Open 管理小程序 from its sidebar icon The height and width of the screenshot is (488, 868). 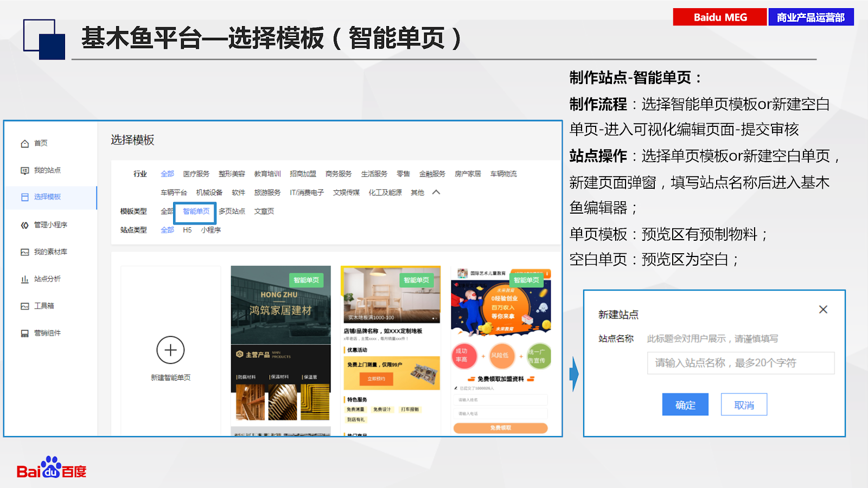pos(25,225)
